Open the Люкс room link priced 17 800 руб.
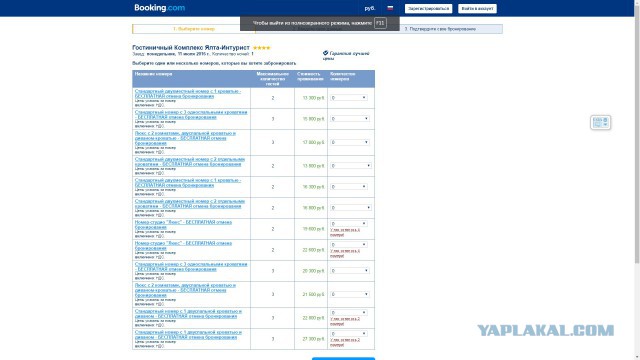This screenshot has width=640, height=360. point(185,138)
